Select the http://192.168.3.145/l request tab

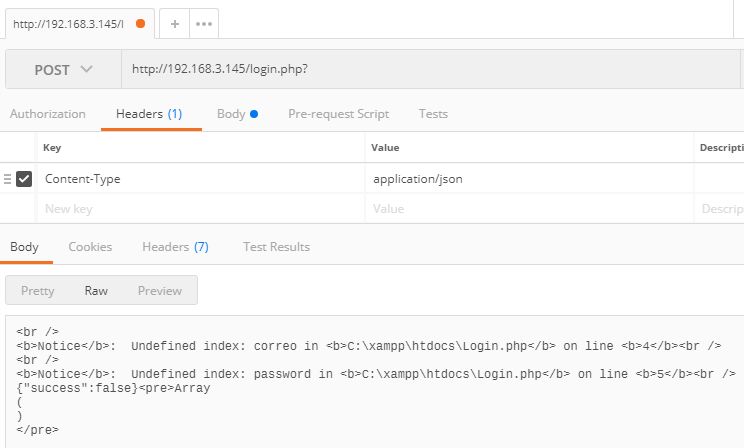[x=80, y=24]
